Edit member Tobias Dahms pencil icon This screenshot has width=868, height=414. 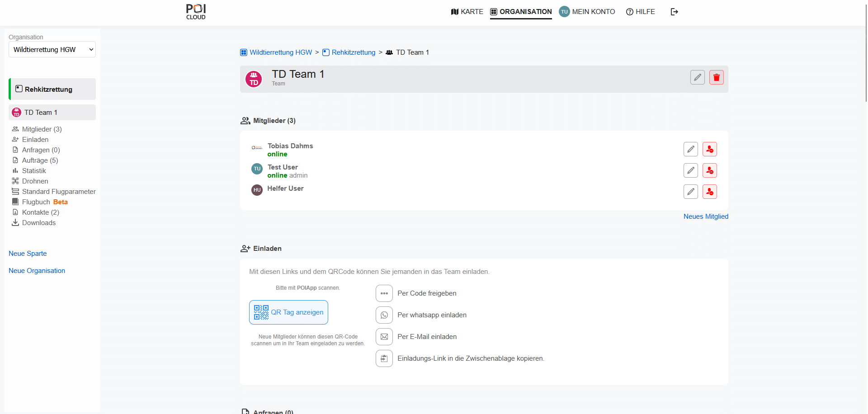(x=691, y=149)
